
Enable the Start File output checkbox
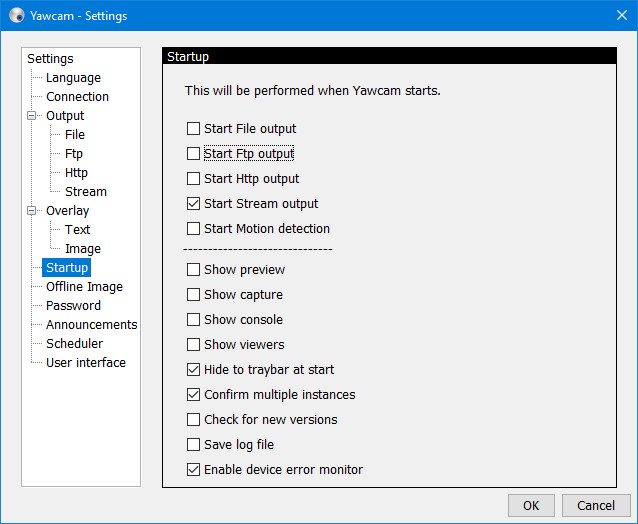point(193,129)
